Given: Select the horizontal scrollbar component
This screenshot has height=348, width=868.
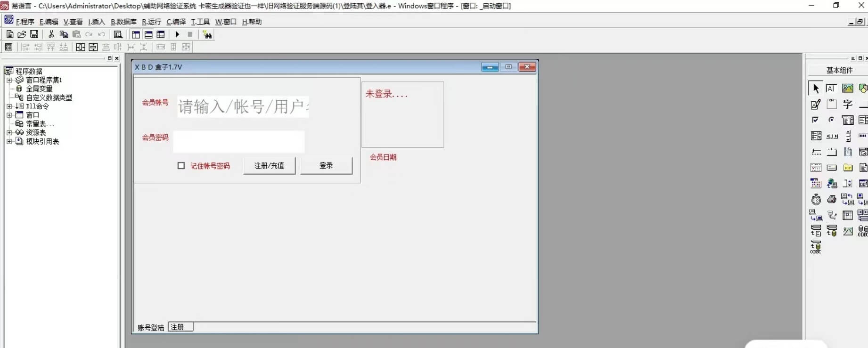Looking at the screenshot, I should coord(832,136).
